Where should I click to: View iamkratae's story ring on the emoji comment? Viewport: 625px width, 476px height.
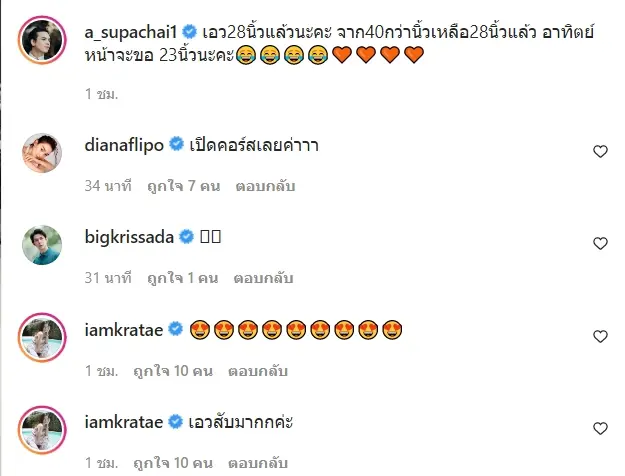(x=42, y=337)
